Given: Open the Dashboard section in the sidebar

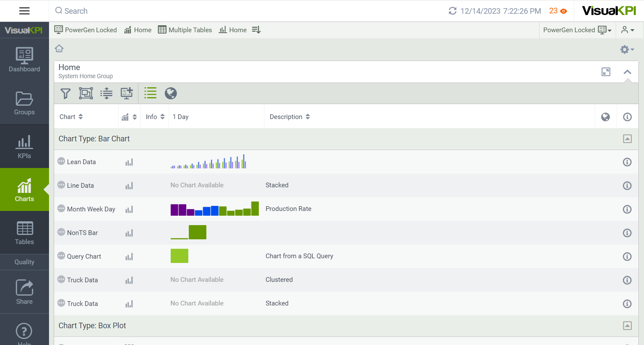Looking at the screenshot, I should [x=25, y=60].
